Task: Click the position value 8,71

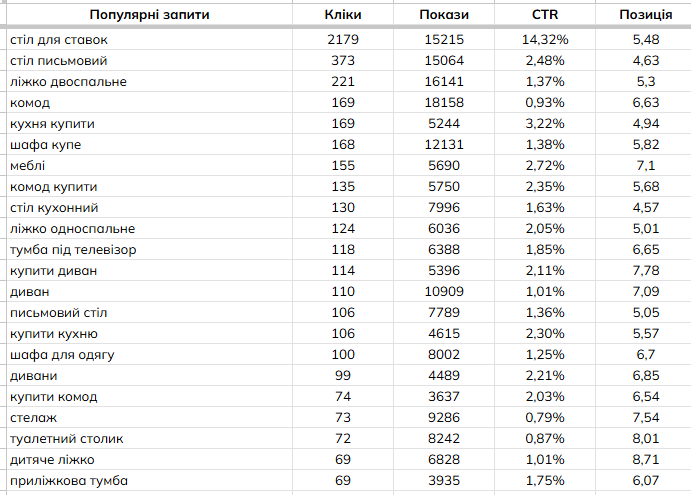Action: pyautogui.click(x=645, y=459)
